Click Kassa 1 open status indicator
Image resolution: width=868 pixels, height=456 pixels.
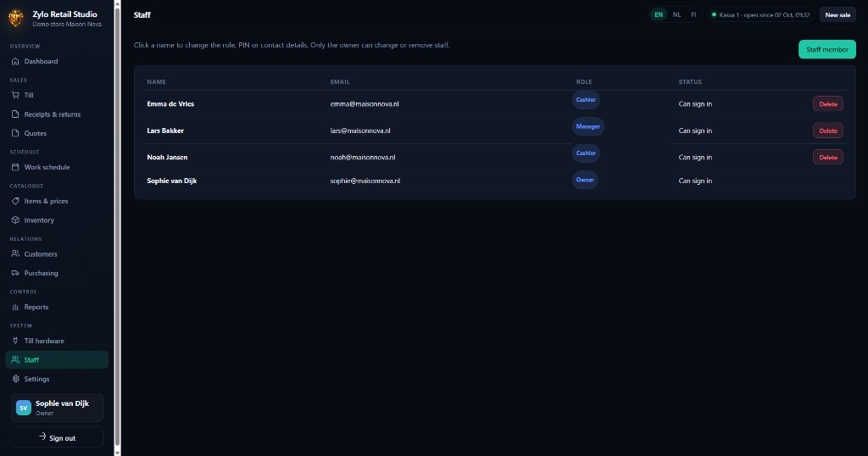760,15
